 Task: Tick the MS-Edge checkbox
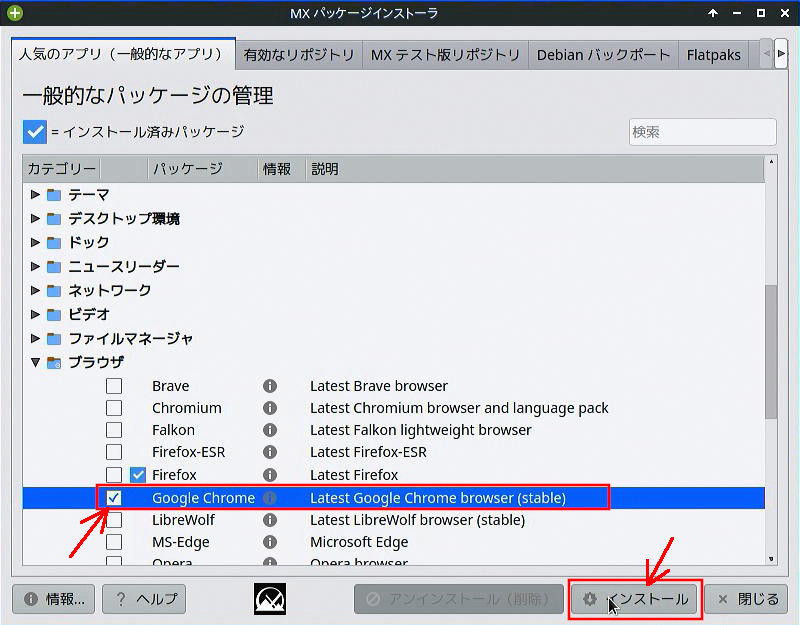(x=114, y=542)
